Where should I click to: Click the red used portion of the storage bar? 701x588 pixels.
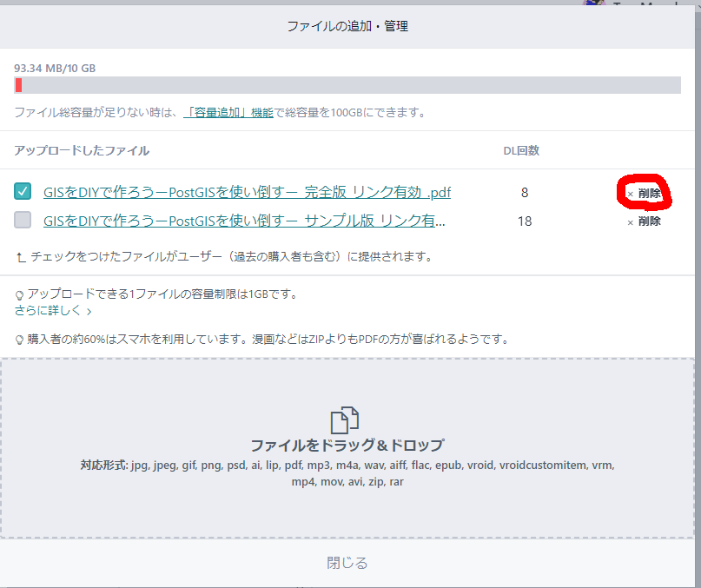[x=18, y=85]
